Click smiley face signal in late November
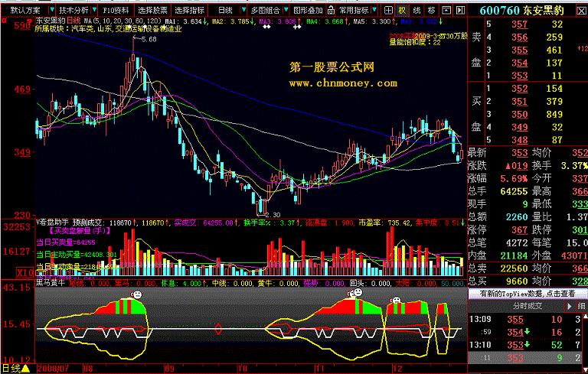 tap(358, 292)
